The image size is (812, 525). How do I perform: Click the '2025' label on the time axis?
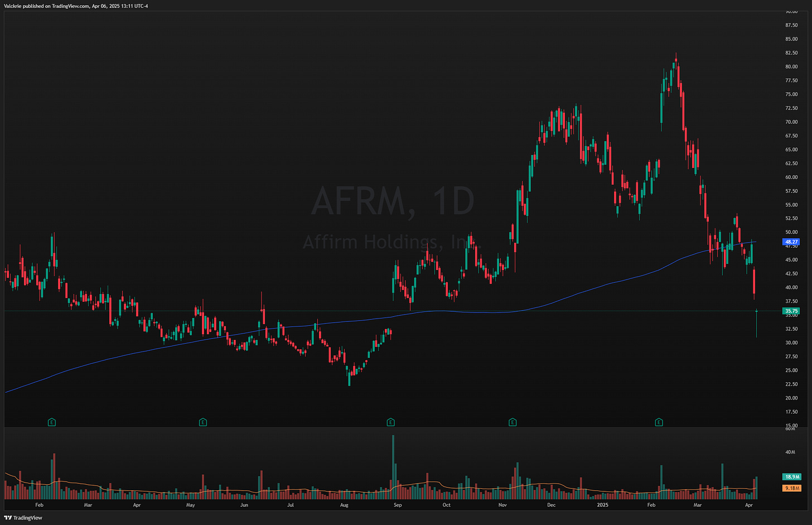pyautogui.click(x=602, y=505)
